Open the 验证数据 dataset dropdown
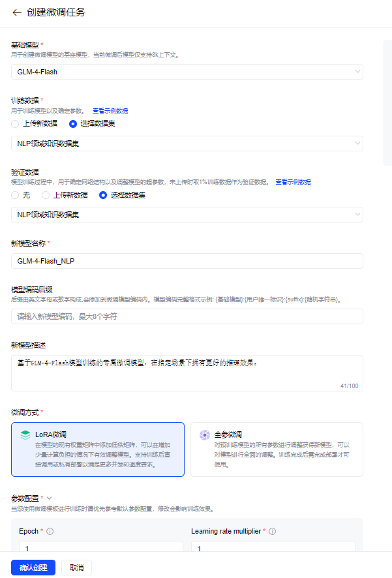 point(187,215)
